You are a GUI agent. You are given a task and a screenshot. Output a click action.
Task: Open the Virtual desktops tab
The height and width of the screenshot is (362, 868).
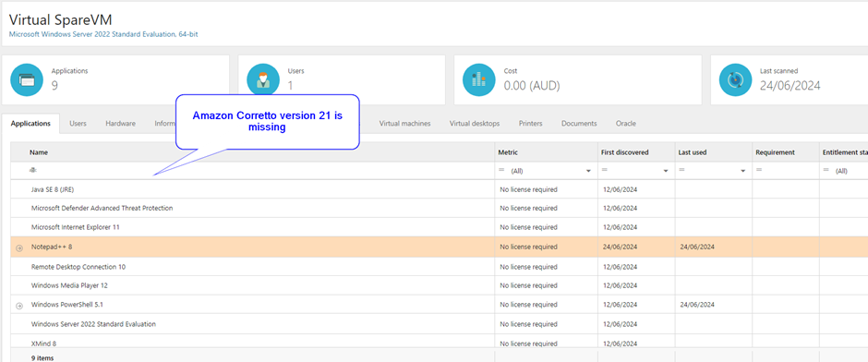[475, 124]
